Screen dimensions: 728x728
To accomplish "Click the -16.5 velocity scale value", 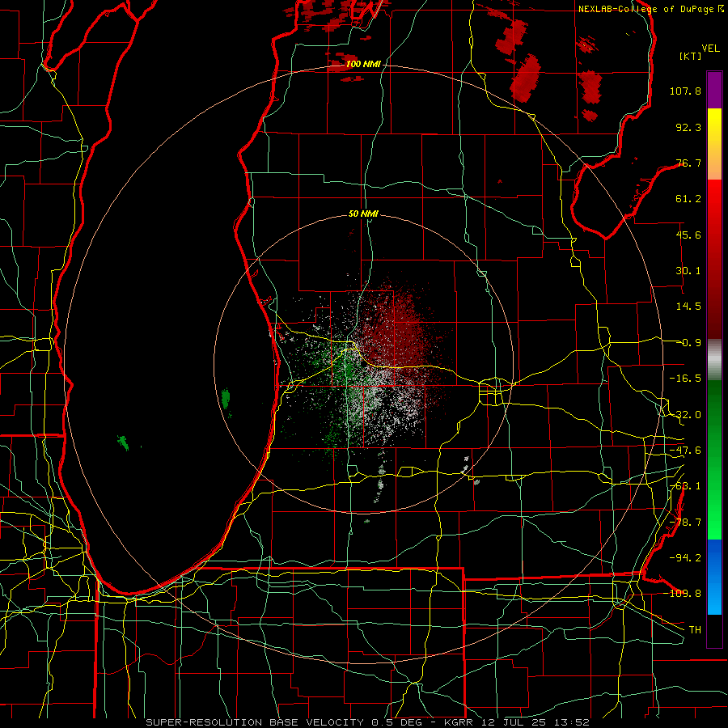I will pyautogui.click(x=685, y=379).
